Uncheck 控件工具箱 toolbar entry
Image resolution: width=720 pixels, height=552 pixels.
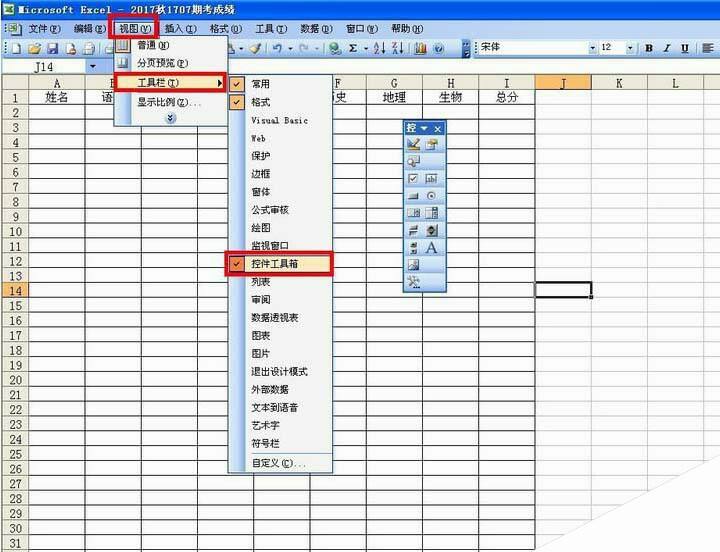point(279,264)
